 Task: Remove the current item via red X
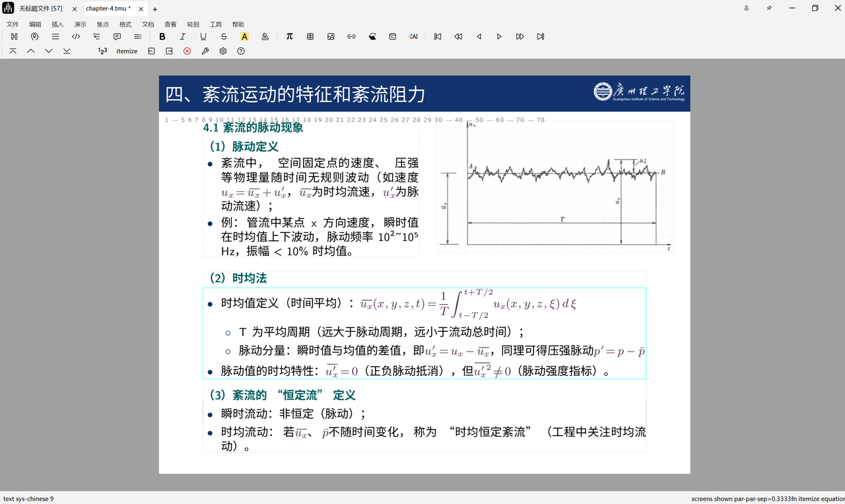click(x=187, y=51)
